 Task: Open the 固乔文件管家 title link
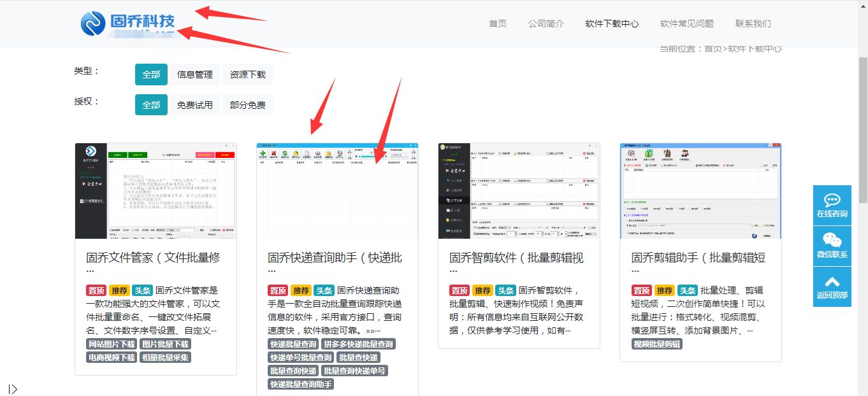(x=153, y=257)
